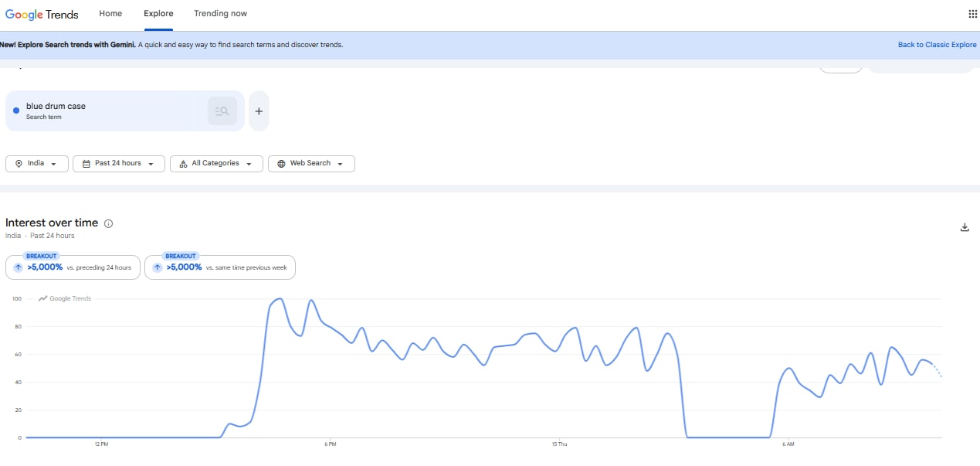Viewport: 980px width, 466px height.
Task: Add a comparison term with plus button
Action: click(259, 111)
